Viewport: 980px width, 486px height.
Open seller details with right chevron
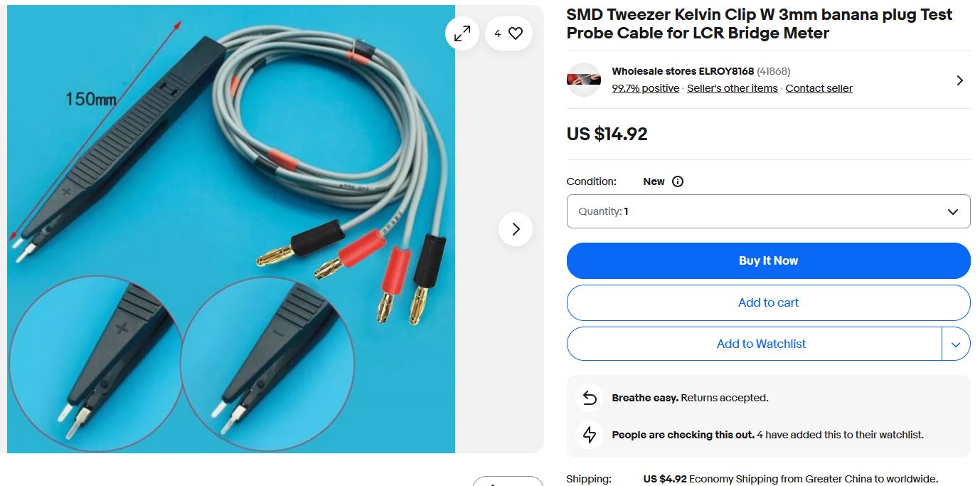coord(959,80)
